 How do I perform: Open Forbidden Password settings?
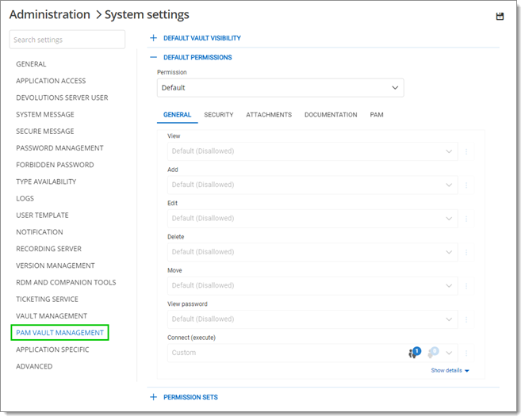pos(55,165)
